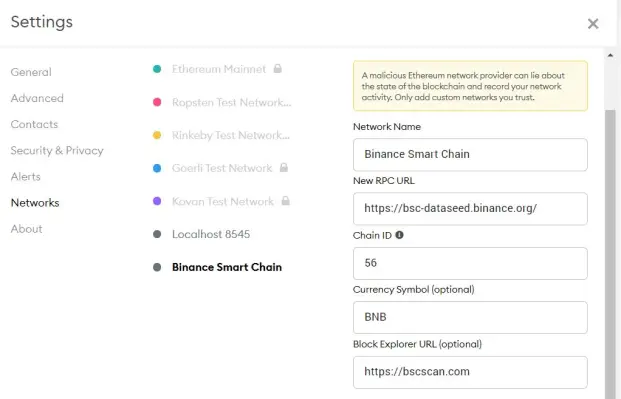This screenshot has width=621, height=399.
Task: Focus the Chain ID field showing 56
Action: pyautogui.click(x=470, y=263)
